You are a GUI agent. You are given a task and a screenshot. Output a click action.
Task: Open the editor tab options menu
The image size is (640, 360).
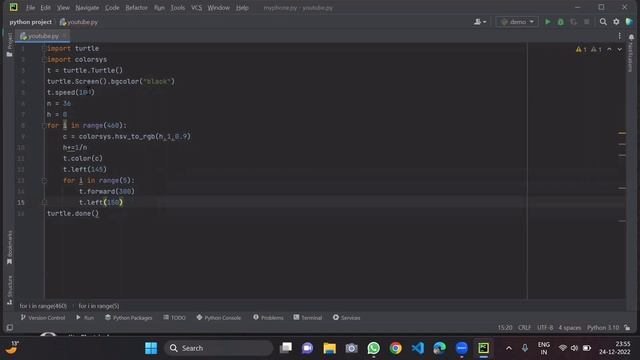click(x=619, y=36)
